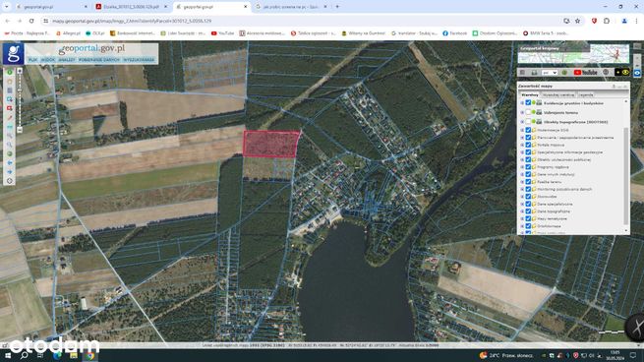Image resolution: width=644 pixels, height=362 pixels.
Task: Open the language dropdown in map toolbar
Action: (x=550, y=73)
